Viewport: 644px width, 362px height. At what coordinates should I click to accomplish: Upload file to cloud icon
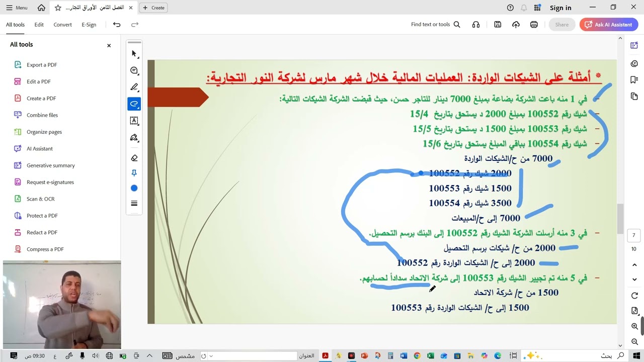coord(516,25)
